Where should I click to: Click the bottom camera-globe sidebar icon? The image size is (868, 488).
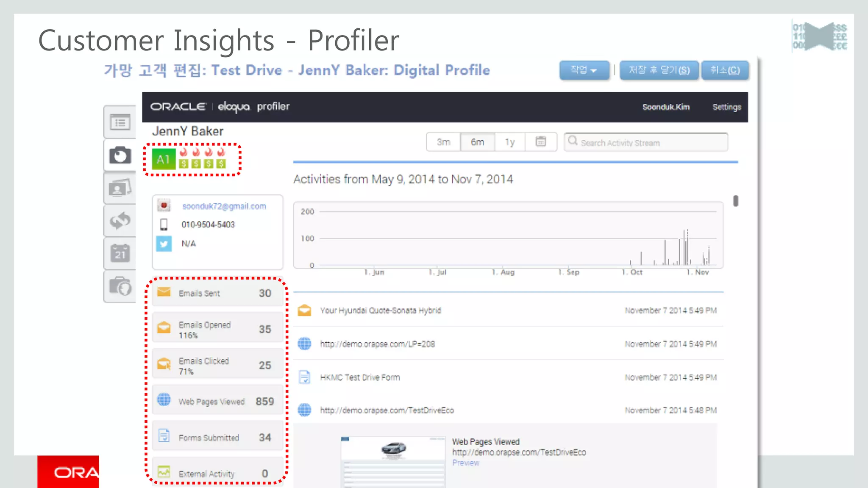pos(120,286)
